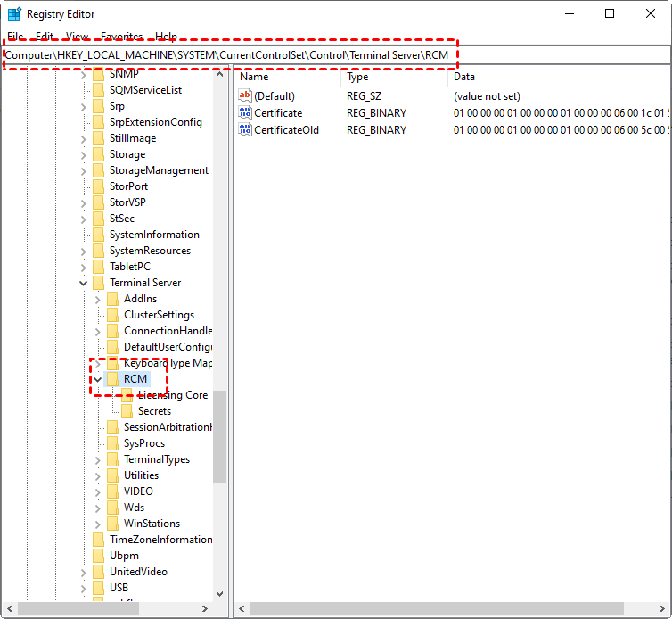Click the StorVSP folder icon
The width and height of the screenshot is (672, 619).
[99, 202]
